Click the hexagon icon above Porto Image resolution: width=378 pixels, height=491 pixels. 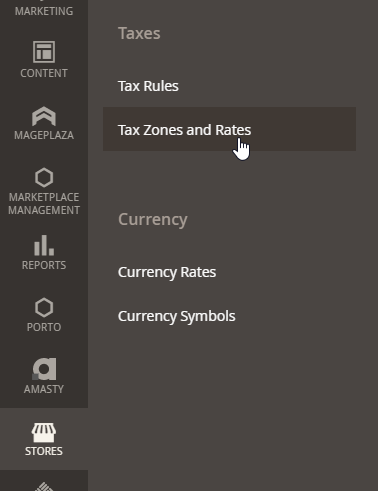pyautogui.click(x=44, y=307)
